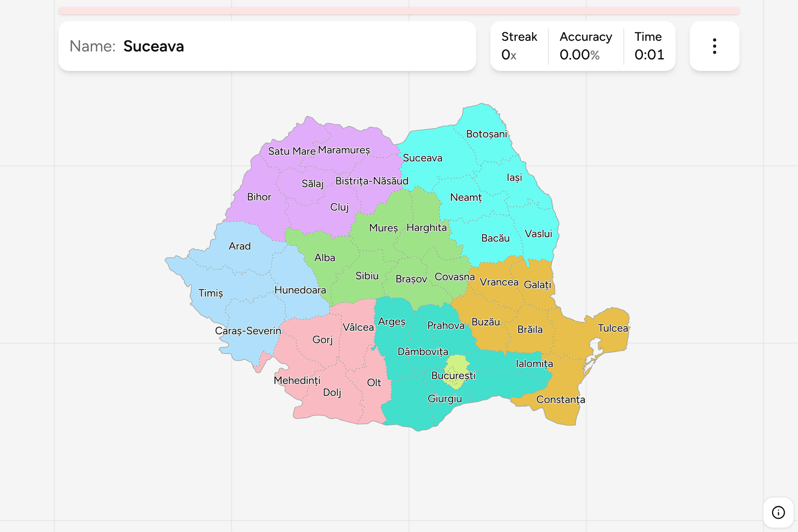This screenshot has height=532, width=798.
Task: Select Dâmbovița county
Action: click(x=422, y=352)
